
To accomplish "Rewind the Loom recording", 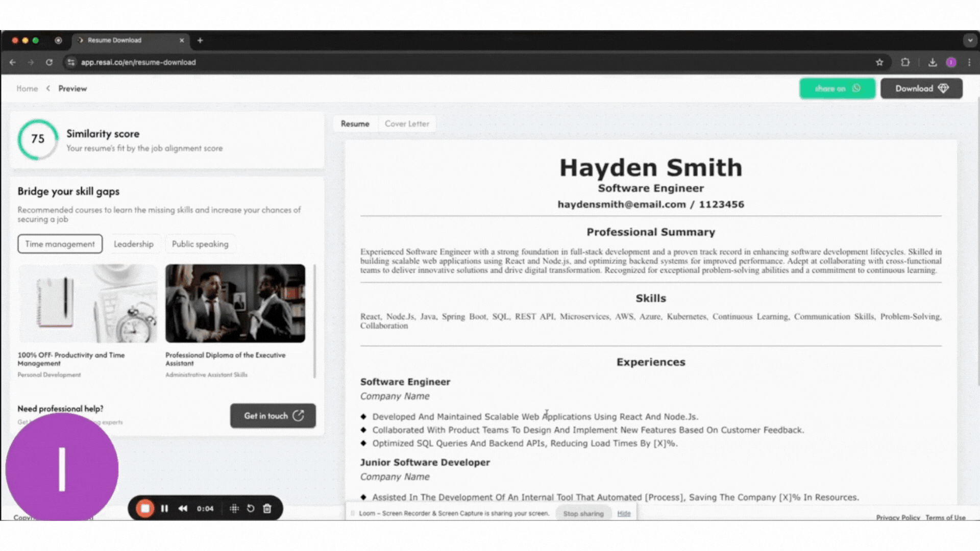I will [x=183, y=508].
